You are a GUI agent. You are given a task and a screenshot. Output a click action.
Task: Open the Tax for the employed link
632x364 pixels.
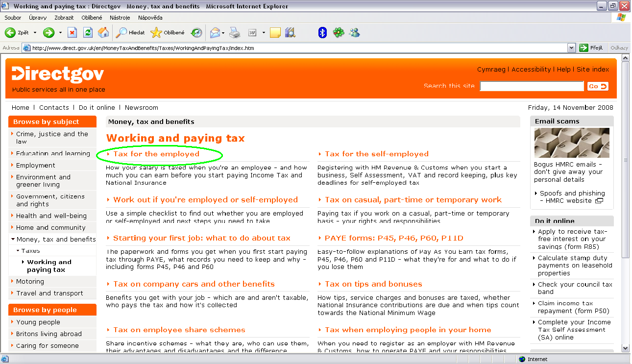point(156,154)
